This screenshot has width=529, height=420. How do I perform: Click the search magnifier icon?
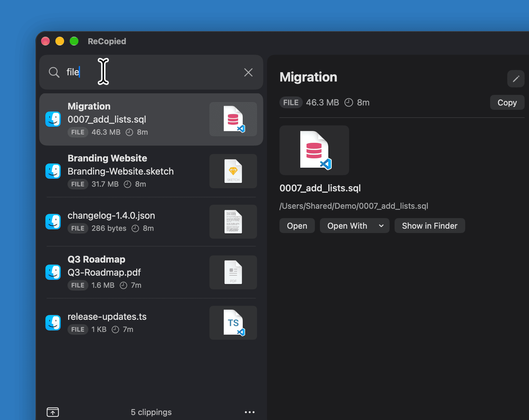(54, 72)
